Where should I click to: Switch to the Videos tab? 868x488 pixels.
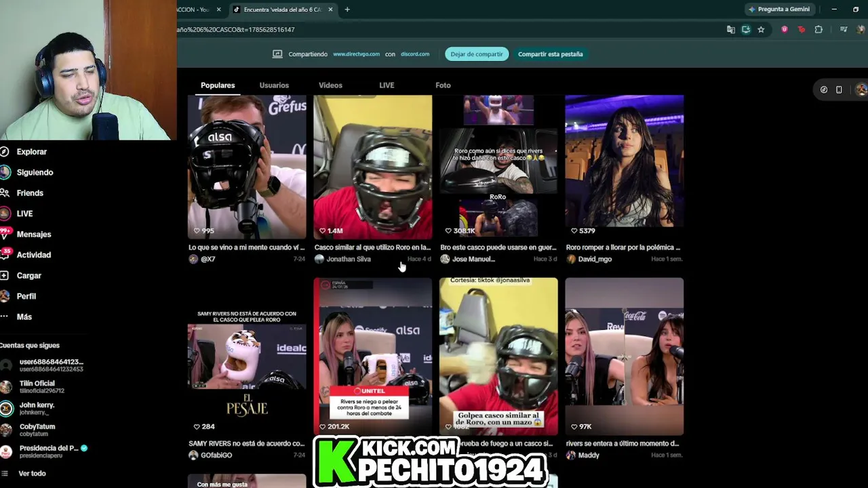point(330,85)
